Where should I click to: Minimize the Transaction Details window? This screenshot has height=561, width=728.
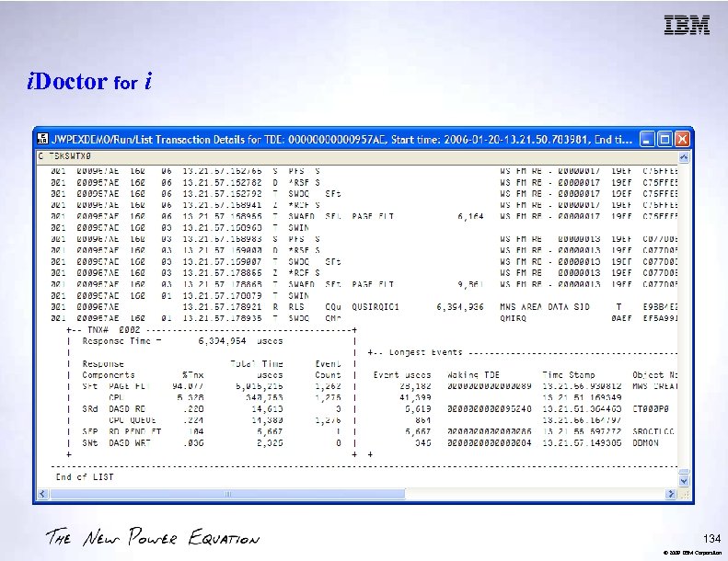click(x=647, y=139)
